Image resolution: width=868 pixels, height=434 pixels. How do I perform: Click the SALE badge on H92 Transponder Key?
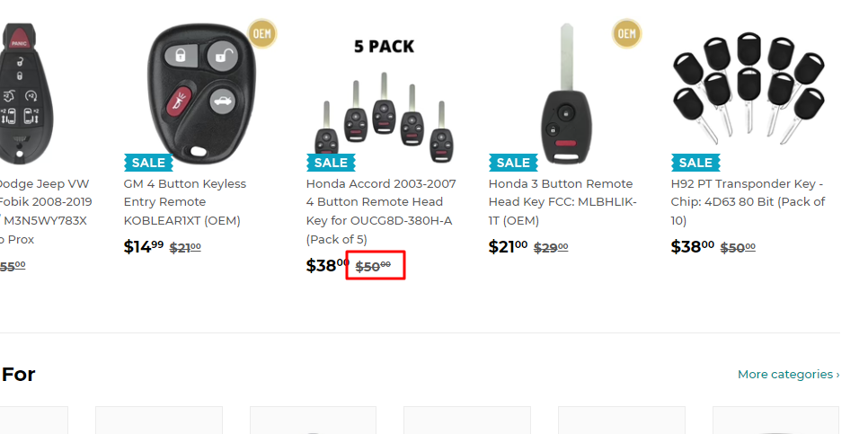click(695, 163)
